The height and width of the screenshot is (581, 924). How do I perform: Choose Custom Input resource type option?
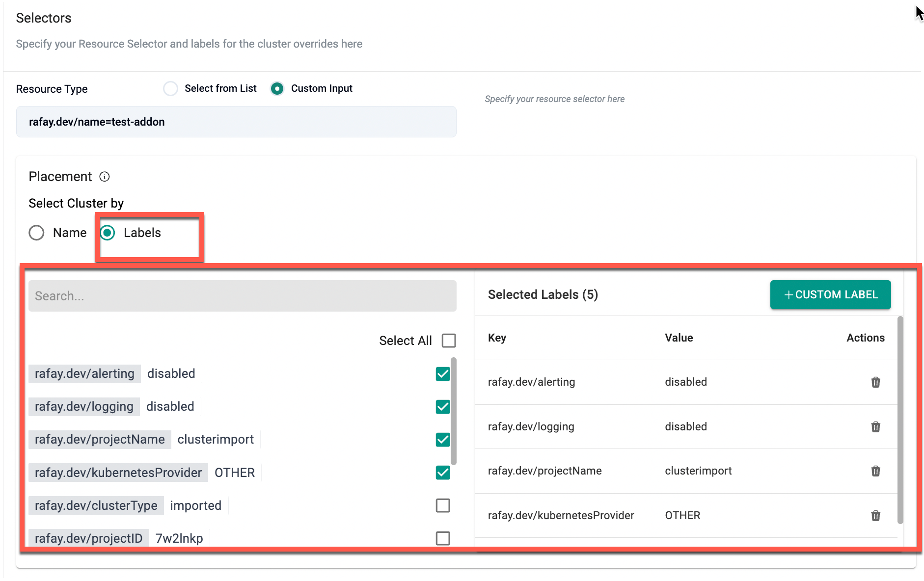click(x=277, y=89)
